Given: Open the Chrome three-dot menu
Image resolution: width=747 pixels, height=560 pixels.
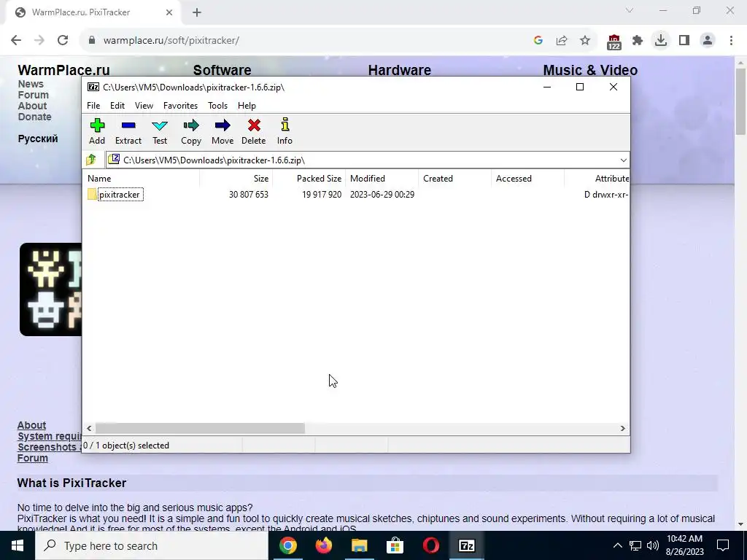Looking at the screenshot, I should pos(731,41).
